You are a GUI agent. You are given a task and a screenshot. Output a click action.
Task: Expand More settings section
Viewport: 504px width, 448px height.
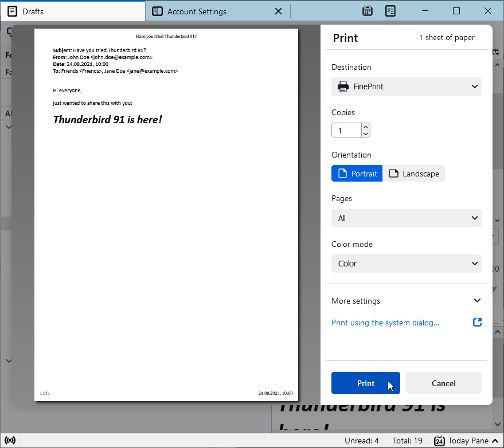click(407, 301)
